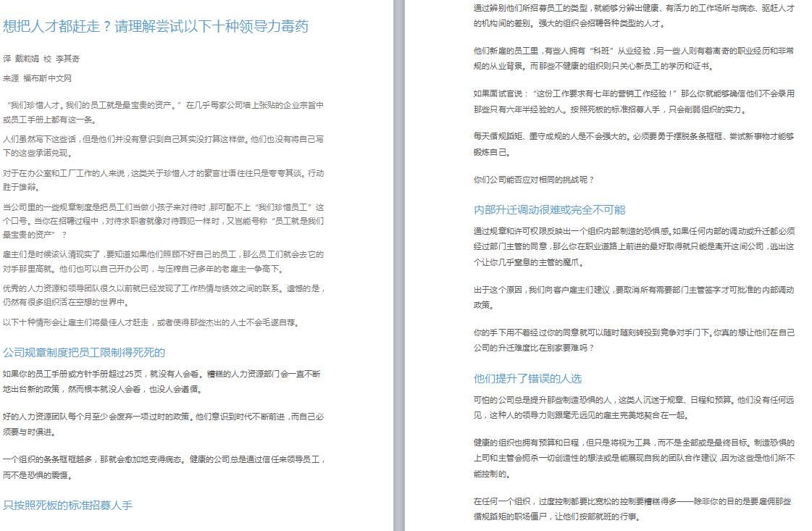Viewport: 812px width, 531px height.
Task: Click the heading 公司规章制度把员工限制得死死的
Action: click(x=84, y=353)
